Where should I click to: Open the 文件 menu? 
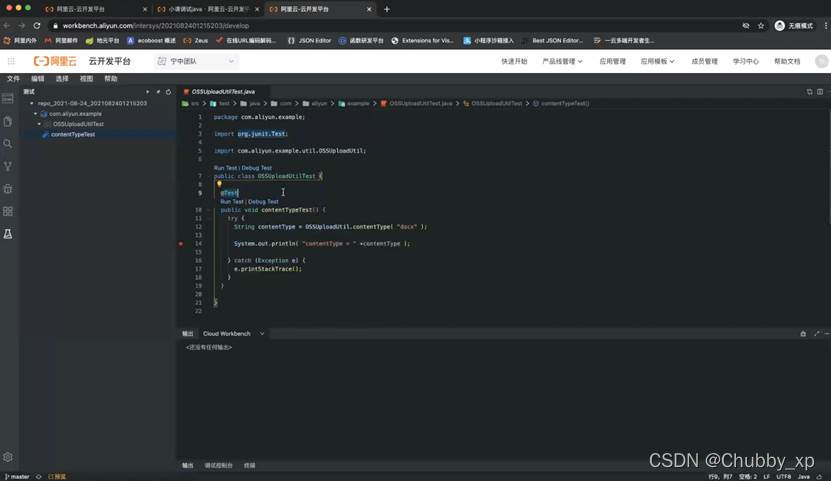click(13, 78)
